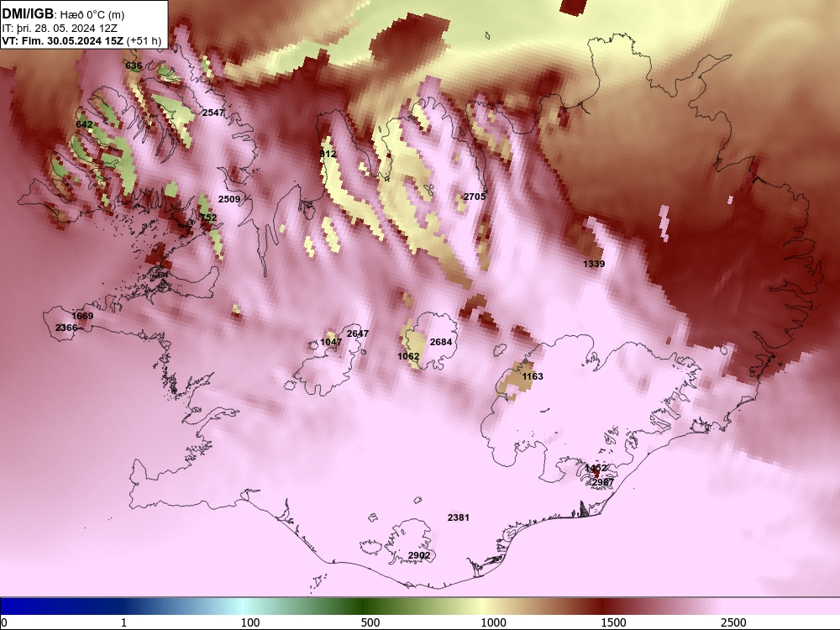Image resolution: width=840 pixels, height=630 pixels.
Task: Click the map value 752
Action: click(x=208, y=218)
